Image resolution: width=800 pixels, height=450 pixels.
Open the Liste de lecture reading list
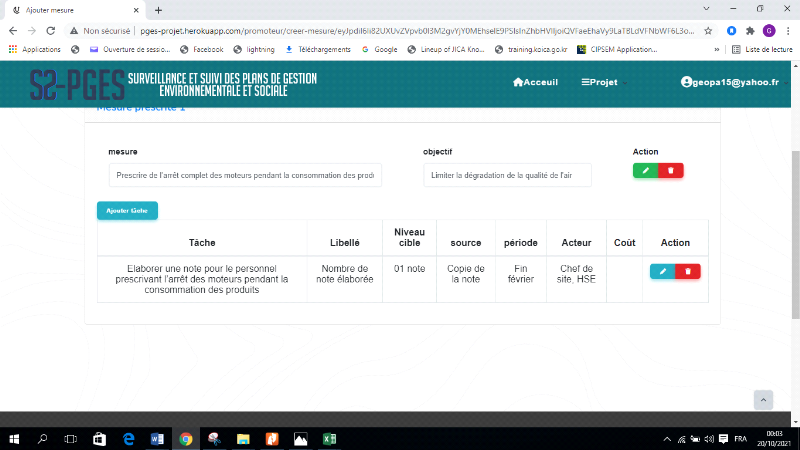click(x=762, y=49)
